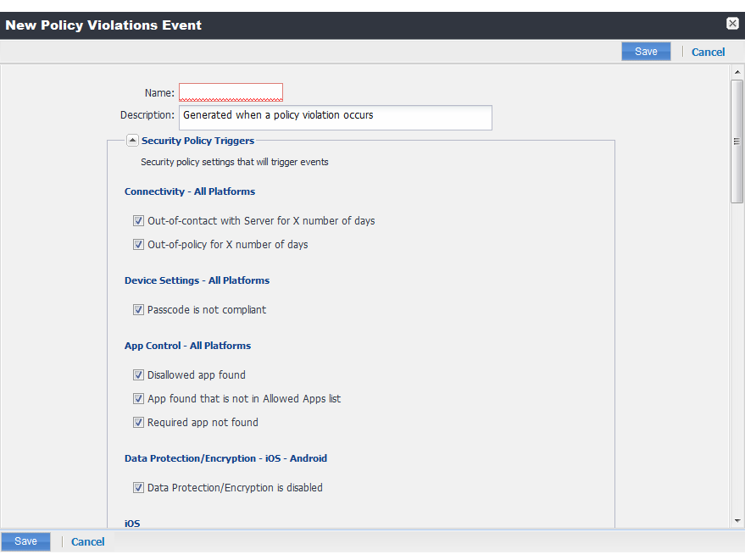The image size is (745, 560).
Task: Click inside the Name input field
Action: pyautogui.click(x=230, y=91)
